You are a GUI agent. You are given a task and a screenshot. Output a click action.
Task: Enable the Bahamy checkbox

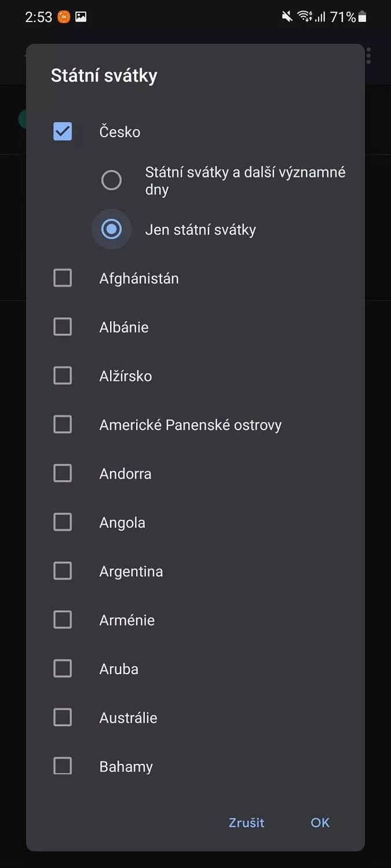(x=63, y=766)
